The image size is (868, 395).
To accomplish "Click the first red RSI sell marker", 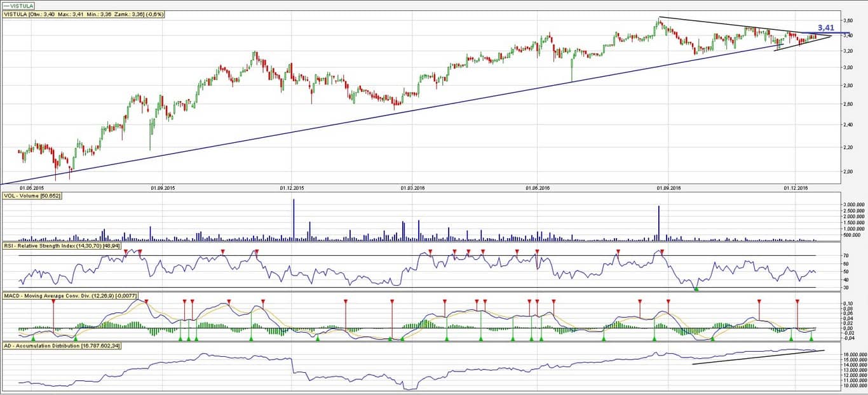I will click(126, 252).
